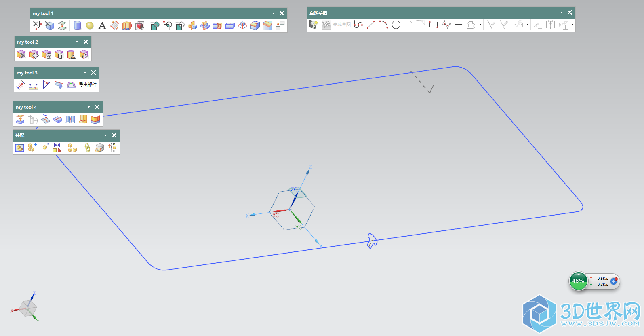Click the Unite boolean icon with plus sign
This screenshot has height=336, width=644.
coord(154,25)
